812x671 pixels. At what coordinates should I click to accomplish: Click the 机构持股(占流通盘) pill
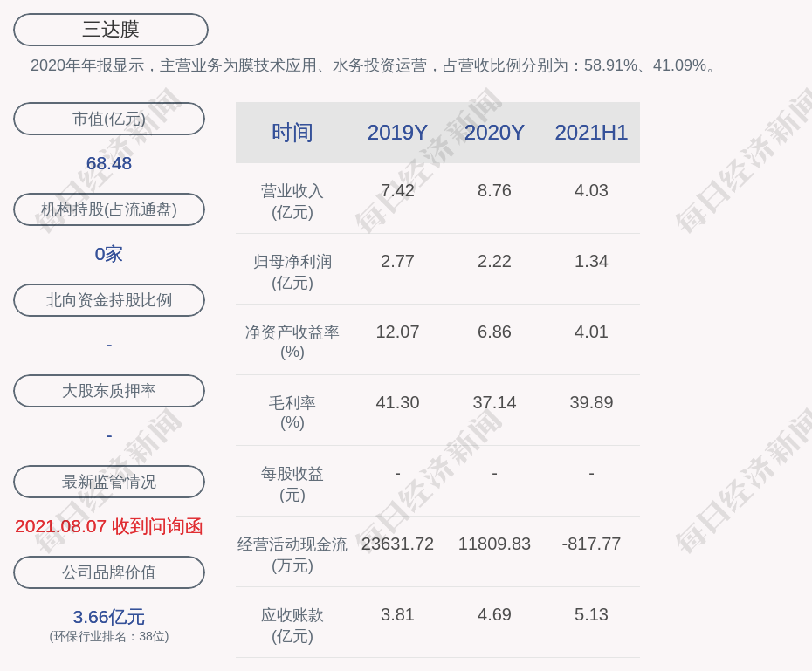(109, 209)
